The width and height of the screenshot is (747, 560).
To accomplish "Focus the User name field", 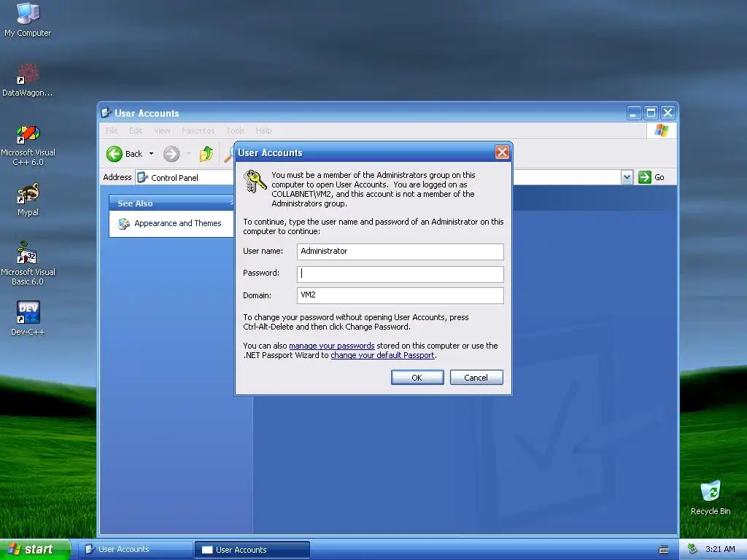I will 400,252.
